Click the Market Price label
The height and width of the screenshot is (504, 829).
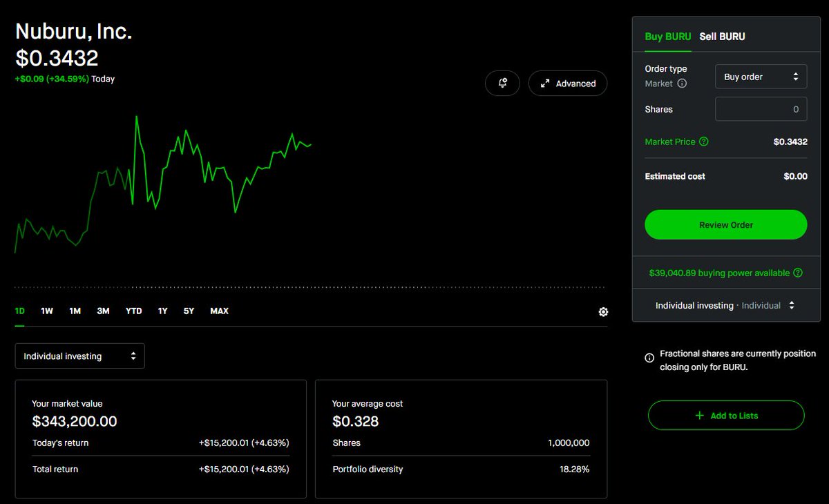(670, 142)
